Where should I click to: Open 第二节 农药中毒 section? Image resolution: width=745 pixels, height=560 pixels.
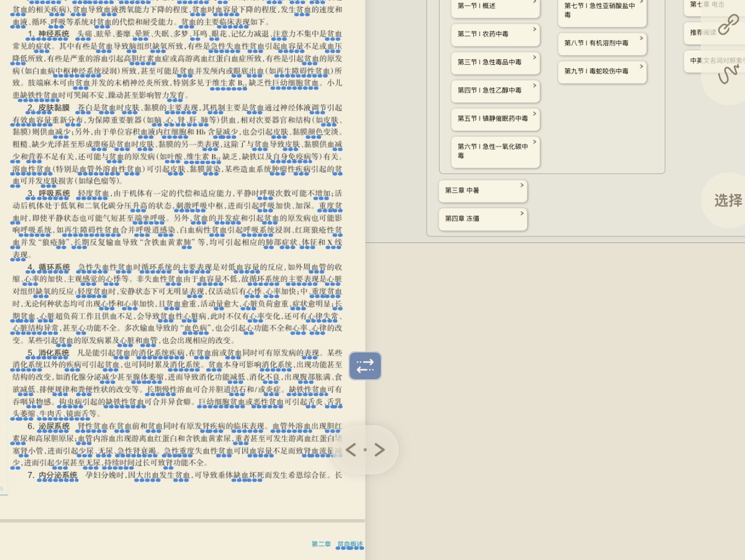point(495,34)
